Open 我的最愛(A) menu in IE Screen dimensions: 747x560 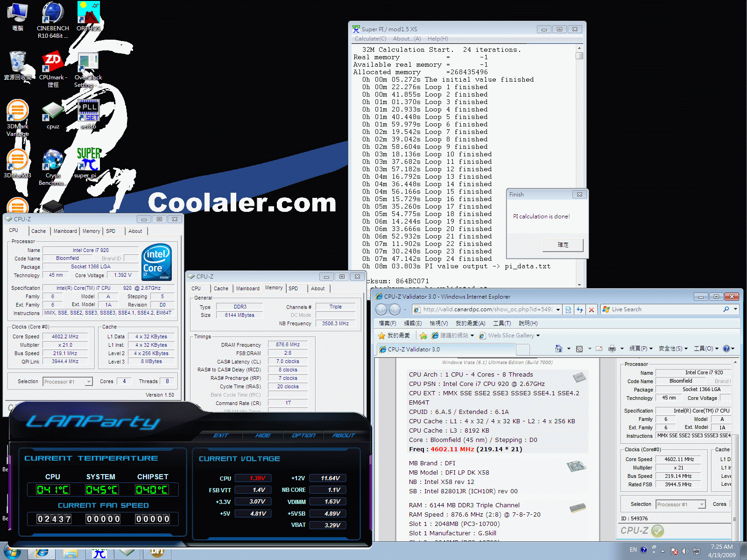[470, 323]
